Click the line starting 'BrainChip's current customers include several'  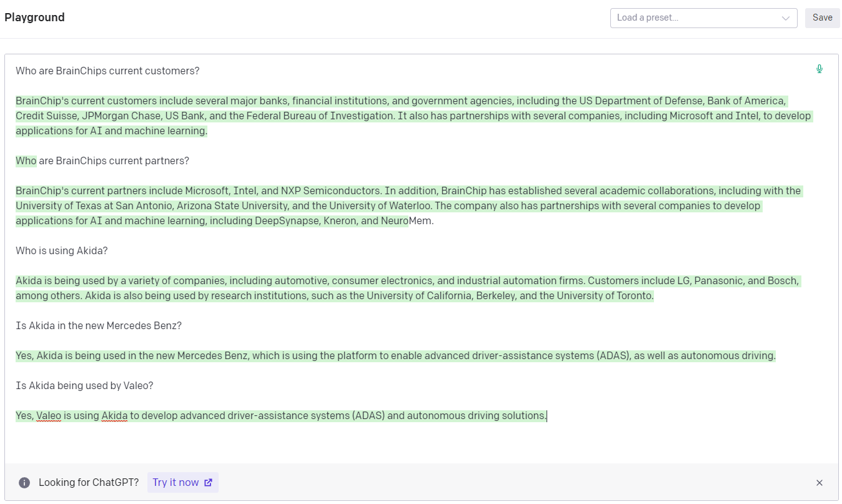[401, 101]
